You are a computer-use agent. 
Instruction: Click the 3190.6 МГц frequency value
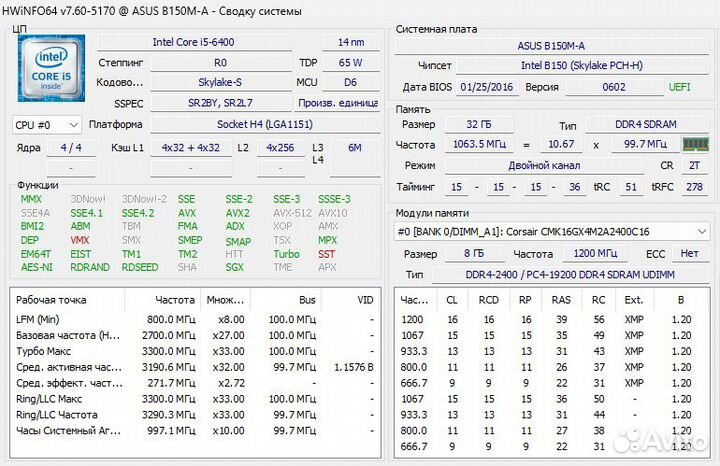click(x=169, y=367)
